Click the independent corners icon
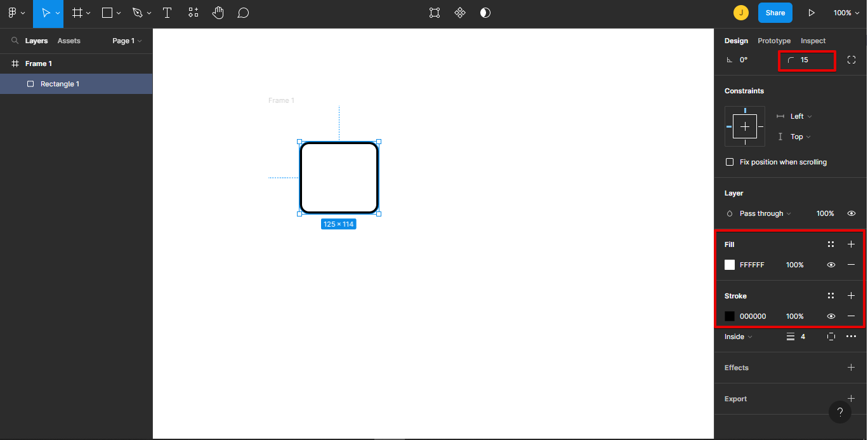This screenshot has height=440, width=868. 852,60
